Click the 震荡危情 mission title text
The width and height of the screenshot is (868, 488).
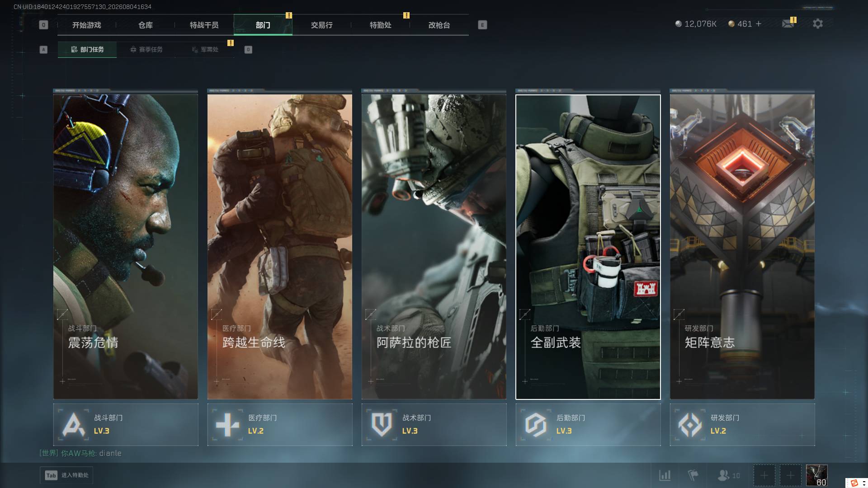tap(93, 343)
